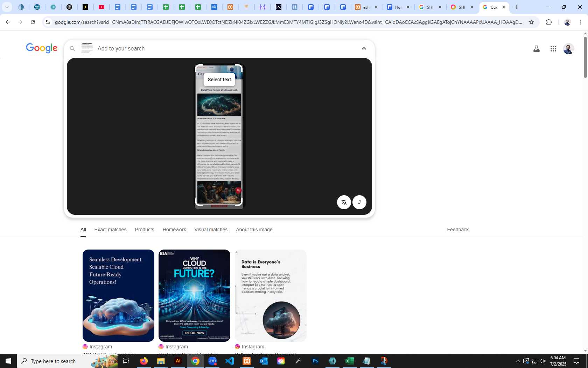
Task: Open Google Search Labs flask icon
Action: tap(536, 49)
